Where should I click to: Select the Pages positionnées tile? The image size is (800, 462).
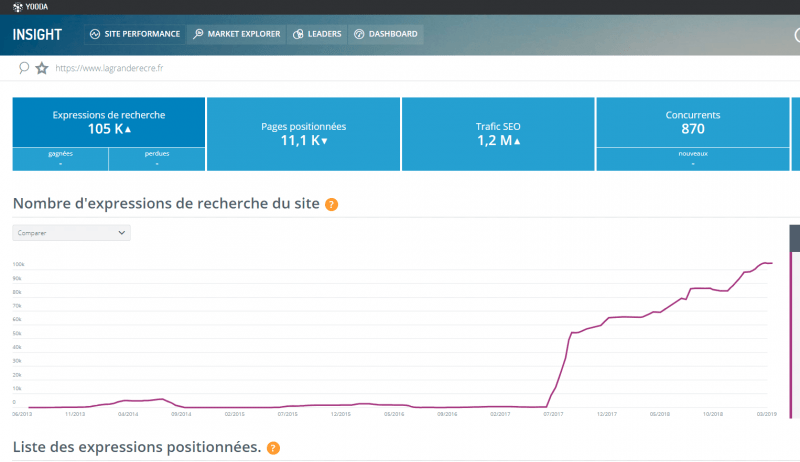tap(303, 133)
